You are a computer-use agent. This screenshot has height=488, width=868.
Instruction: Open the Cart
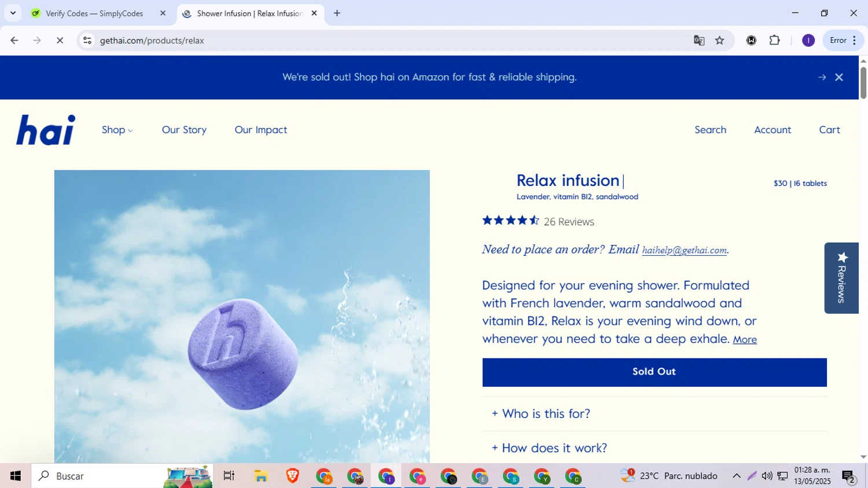[829, 130]
